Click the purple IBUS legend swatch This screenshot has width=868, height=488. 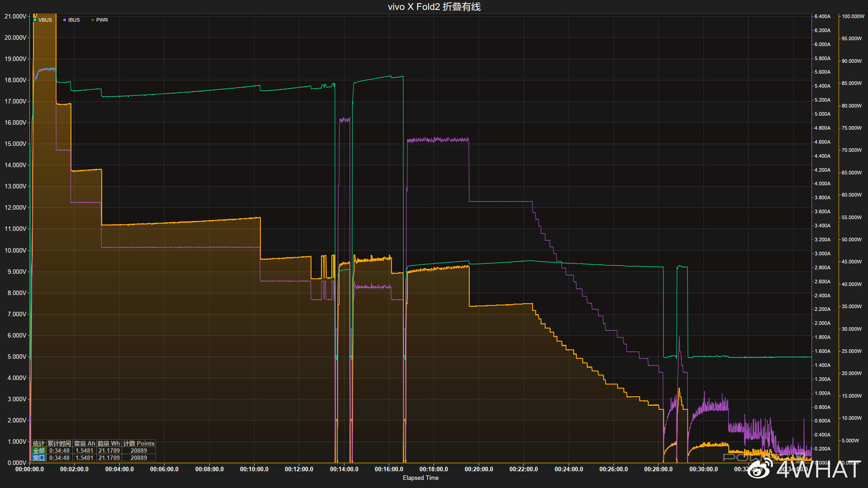(65, 20)
